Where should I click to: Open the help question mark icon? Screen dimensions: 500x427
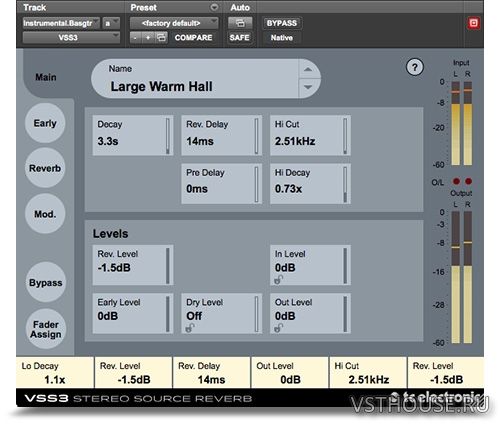(415, 67)
